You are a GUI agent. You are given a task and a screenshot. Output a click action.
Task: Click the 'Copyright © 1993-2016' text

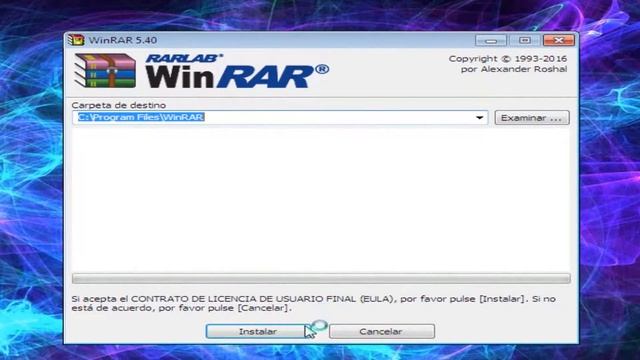pyautogui.click(x=508, y=59)
